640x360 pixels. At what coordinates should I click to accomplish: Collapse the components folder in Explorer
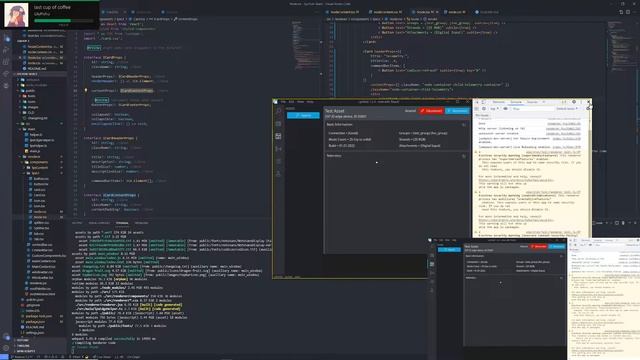pos(38,162)
